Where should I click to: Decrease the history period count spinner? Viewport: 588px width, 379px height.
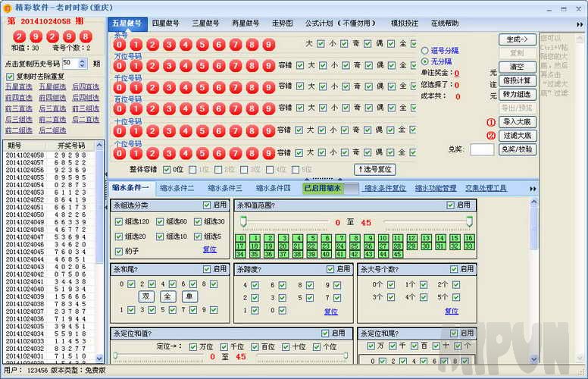83,66
